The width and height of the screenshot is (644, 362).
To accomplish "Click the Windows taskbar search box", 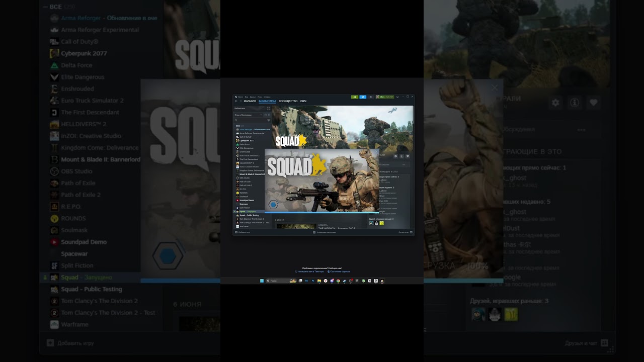I will point(281,281).
